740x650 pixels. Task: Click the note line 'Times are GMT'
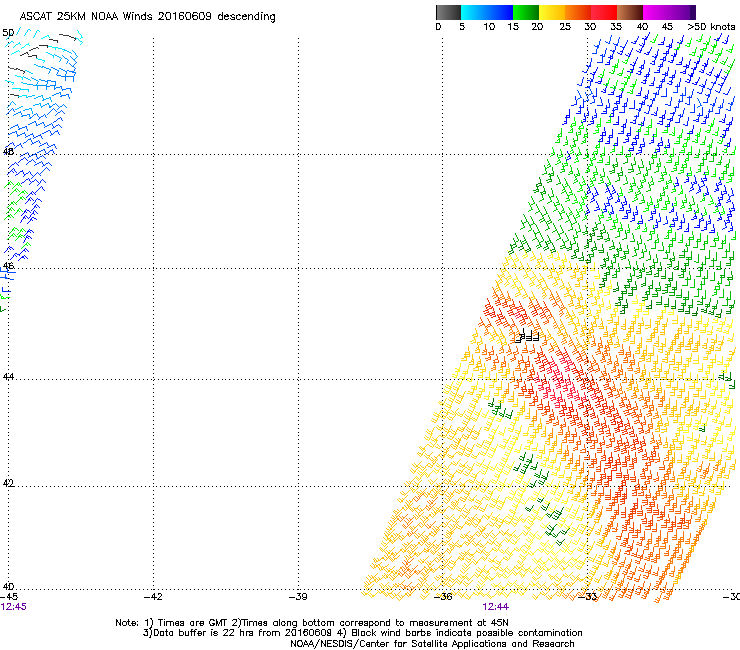pos(312,623)
